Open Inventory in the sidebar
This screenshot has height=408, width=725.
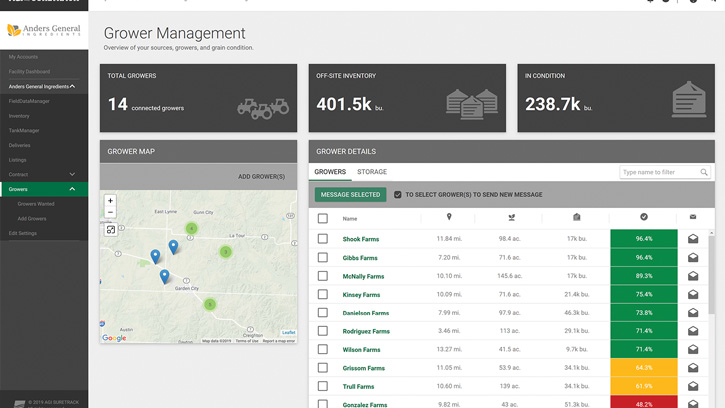click(19, 116)
